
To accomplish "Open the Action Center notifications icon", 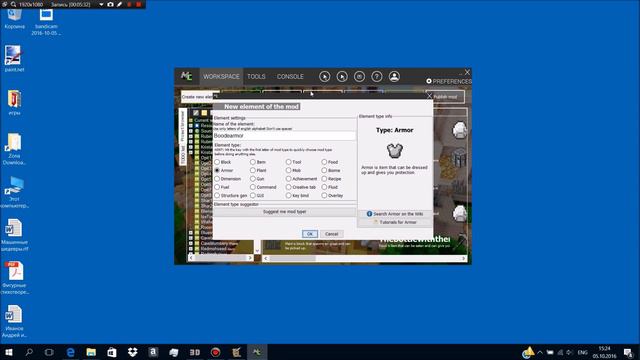I will (629, 352).
